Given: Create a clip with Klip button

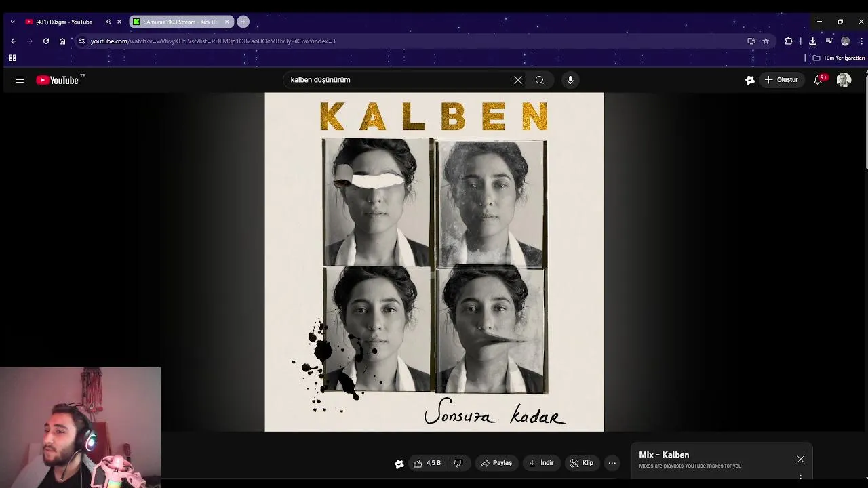Looking at the screenshot, I should tap(582, 463).
